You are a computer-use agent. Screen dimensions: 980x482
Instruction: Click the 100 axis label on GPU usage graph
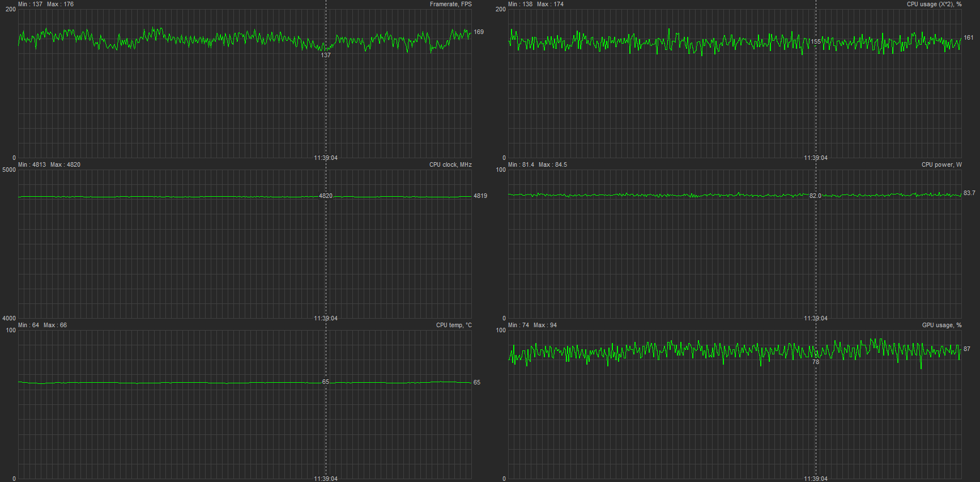point(501,331)
